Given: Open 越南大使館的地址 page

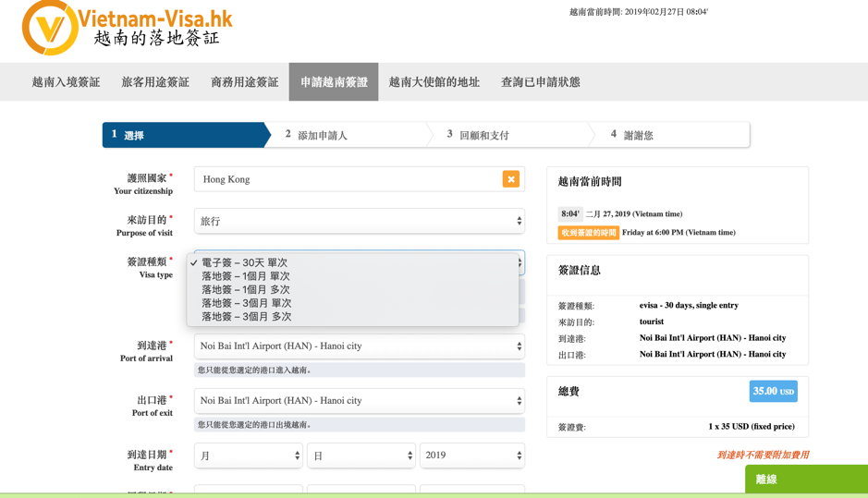Looking at the screenshot, I should [x=434, y=82].
